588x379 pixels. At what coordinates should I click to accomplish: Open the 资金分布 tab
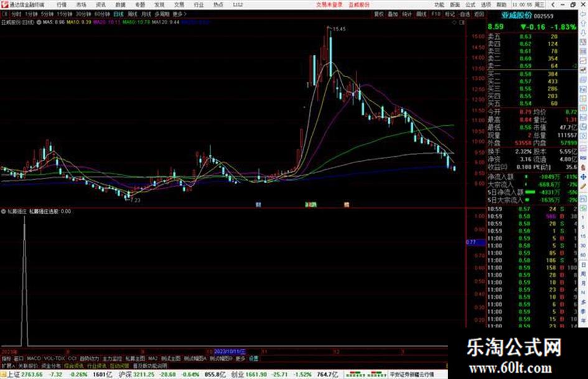click(x=51, y=365)
